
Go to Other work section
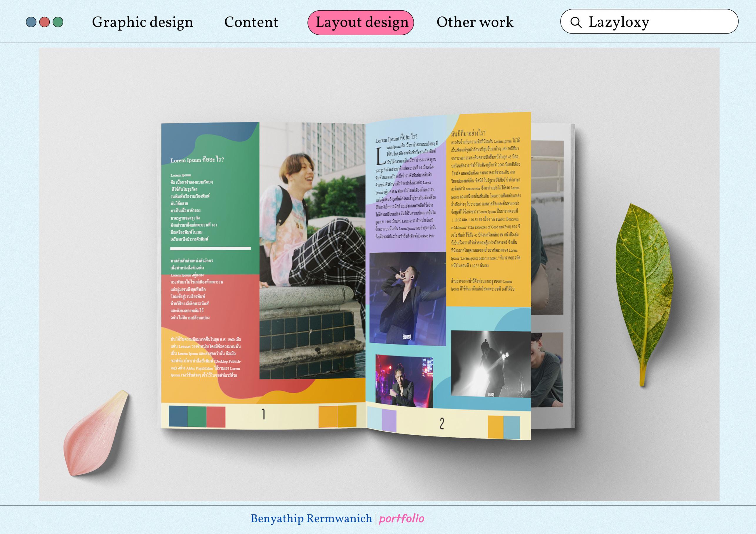tap(474, 22)
